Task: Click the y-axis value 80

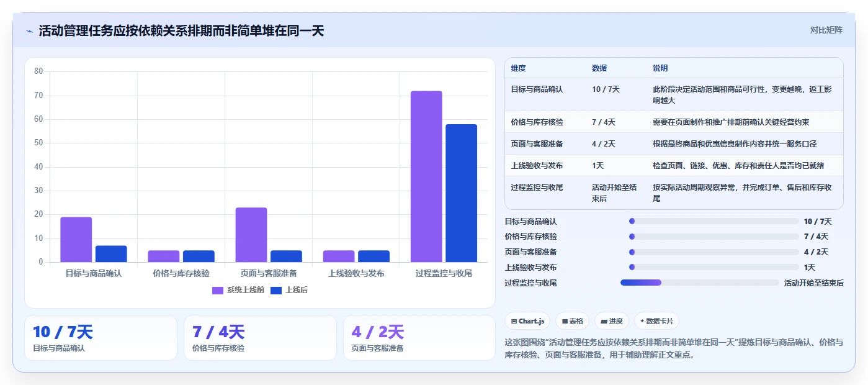Action: (x=38, y=71)
